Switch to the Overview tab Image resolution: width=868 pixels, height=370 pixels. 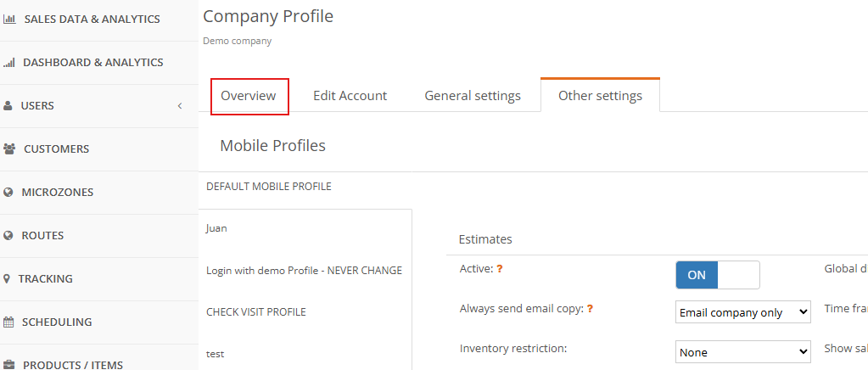click(x=249, y=96)
